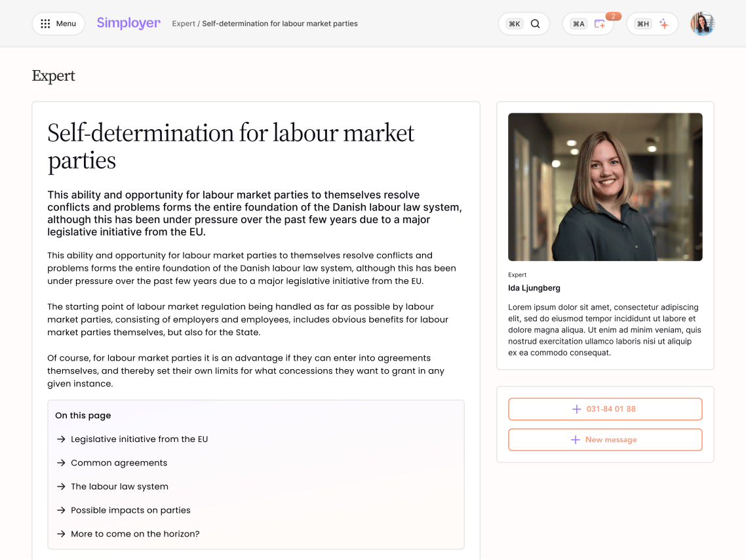
Task: Click the arrow beside The labour law system
Action: [62, 486]
